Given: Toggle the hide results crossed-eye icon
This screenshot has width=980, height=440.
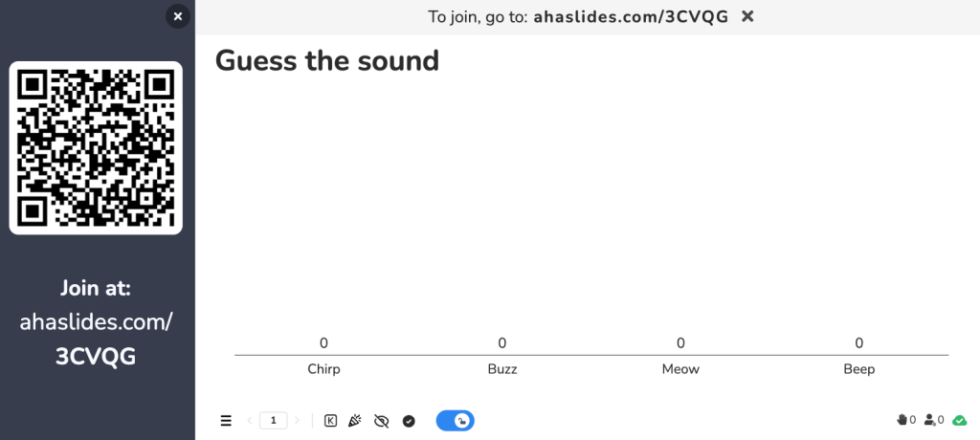Looking at the screenshot, I should 381,421.
